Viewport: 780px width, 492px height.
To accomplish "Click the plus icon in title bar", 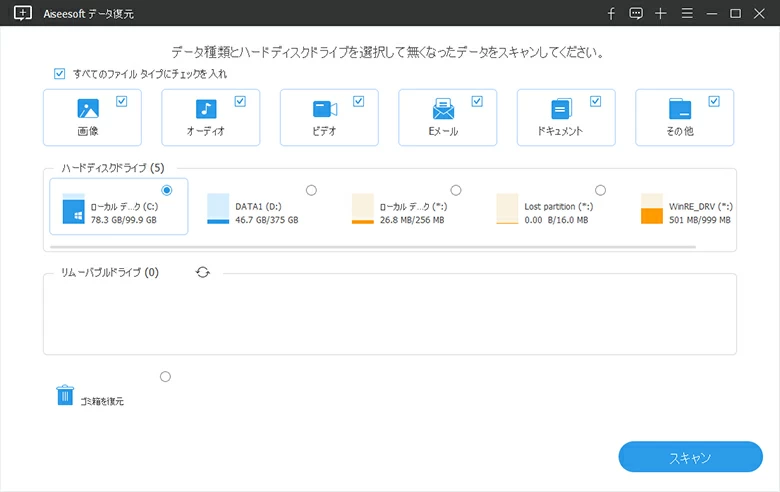I will point(661,13).
